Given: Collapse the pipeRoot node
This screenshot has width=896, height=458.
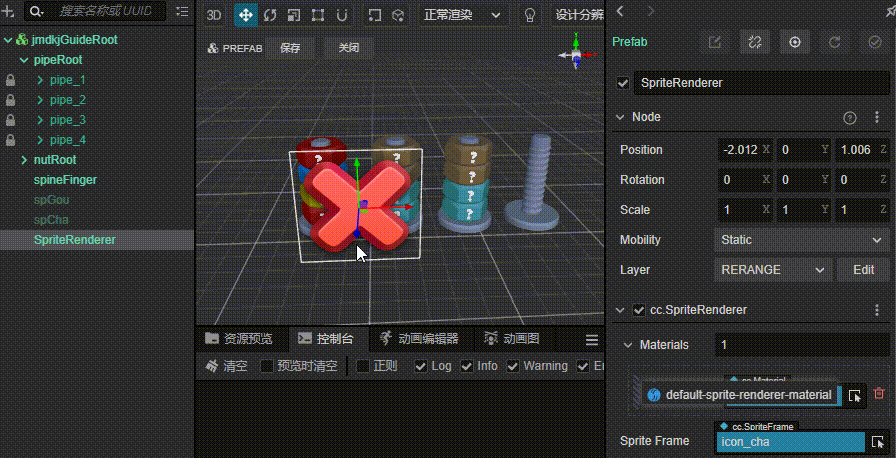Looking at the screenshot, I should pyautogui.click(x=24, y=60).
